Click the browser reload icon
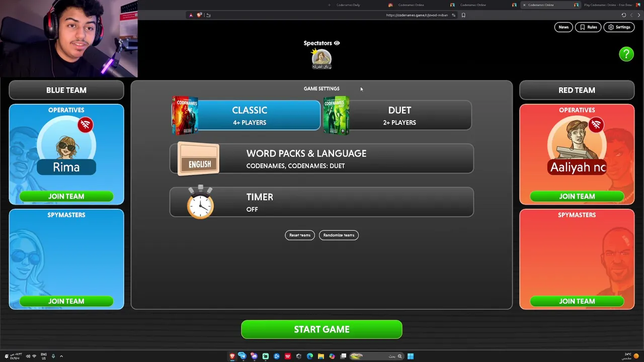The height and width of the screenshot is (362, 644). click(x=624, y=15)
